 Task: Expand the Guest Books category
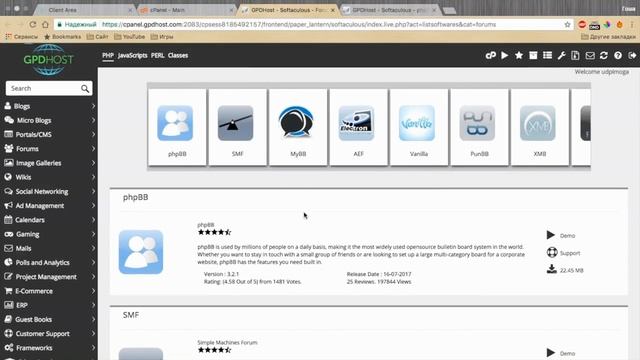click(x=49, y=319)
